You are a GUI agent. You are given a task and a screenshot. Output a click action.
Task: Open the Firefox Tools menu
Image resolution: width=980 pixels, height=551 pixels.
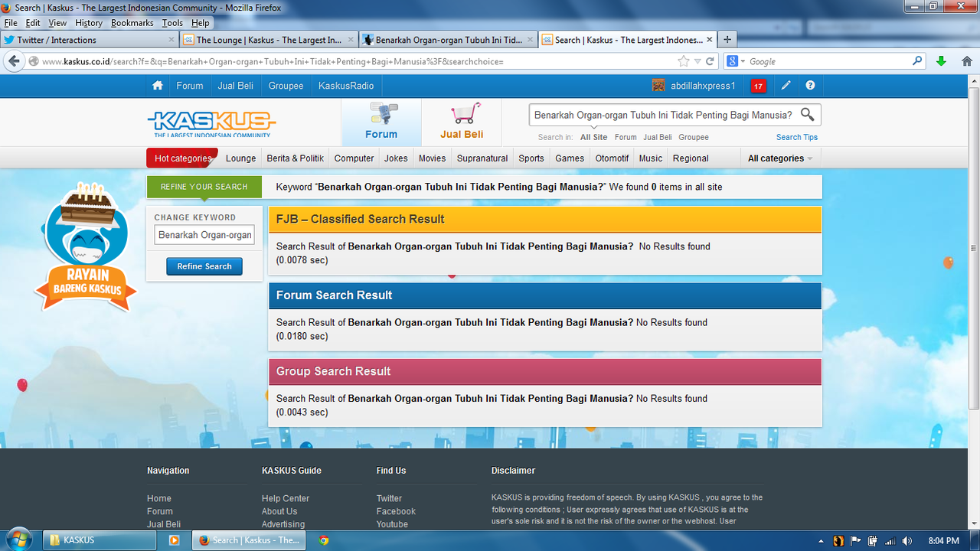[172, 23]
